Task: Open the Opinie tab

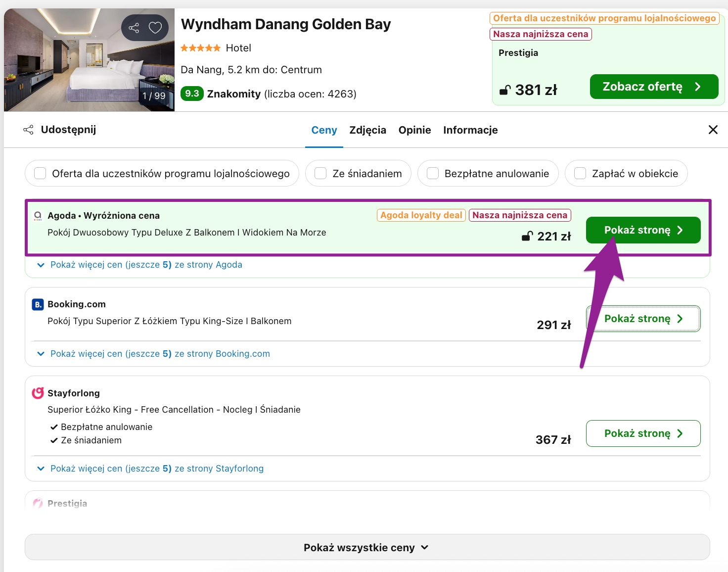Action: pyautogui.click(x=414, y=130)
